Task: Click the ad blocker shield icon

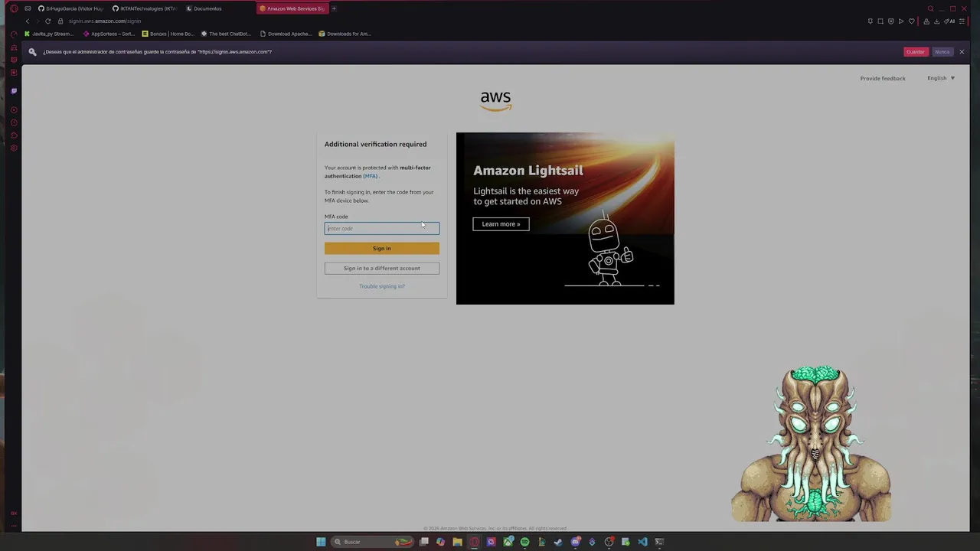Action: (x=891, y=21)
